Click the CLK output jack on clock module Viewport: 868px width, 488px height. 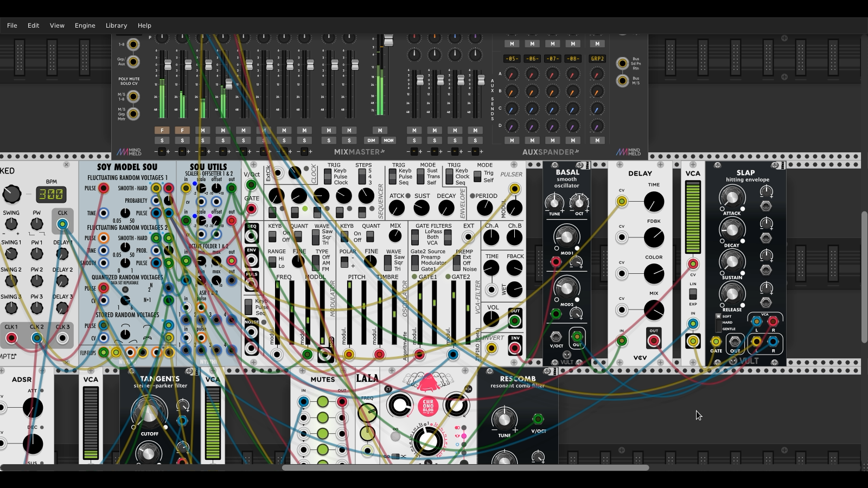tap(63, 224)
